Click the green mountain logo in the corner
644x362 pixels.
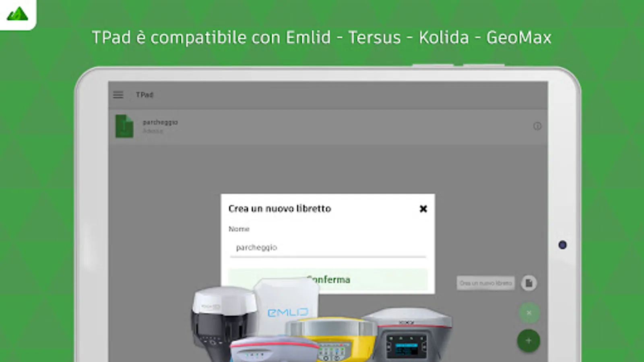click(x=18, y=14)
